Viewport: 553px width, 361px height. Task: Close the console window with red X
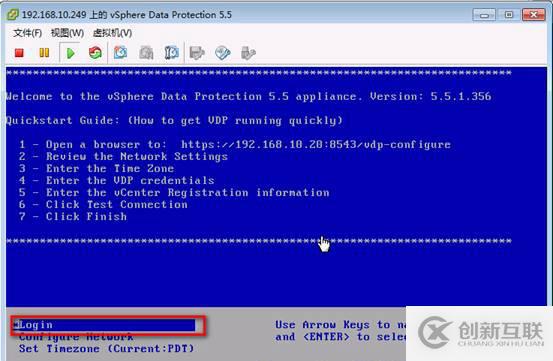(534, 15)
